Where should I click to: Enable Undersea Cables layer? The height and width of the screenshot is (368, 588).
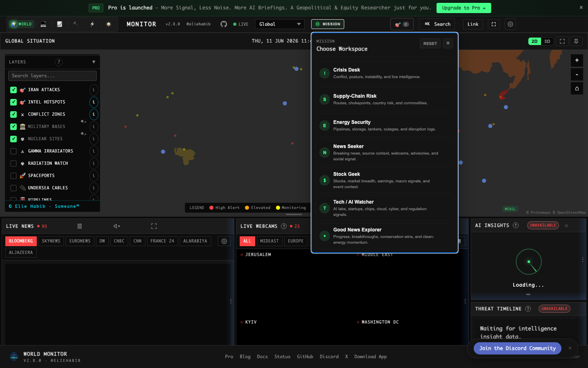coord(13,188)
